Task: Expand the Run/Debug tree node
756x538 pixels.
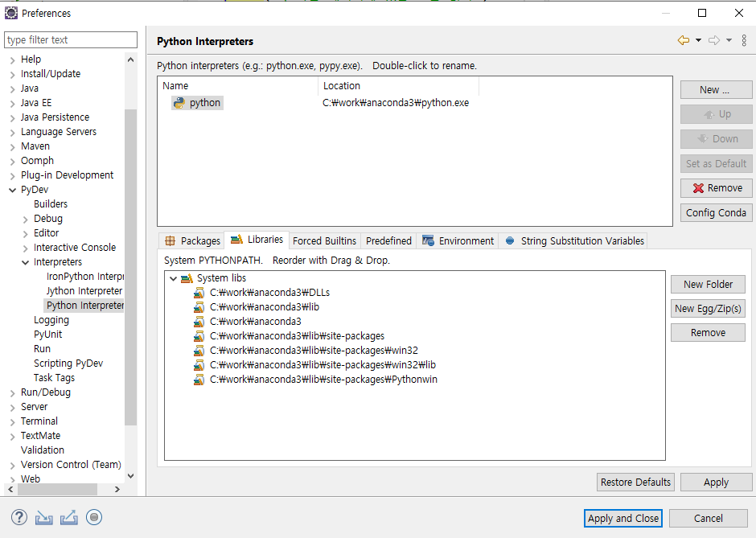Action: pyautogui.click(x=13, y=393)
